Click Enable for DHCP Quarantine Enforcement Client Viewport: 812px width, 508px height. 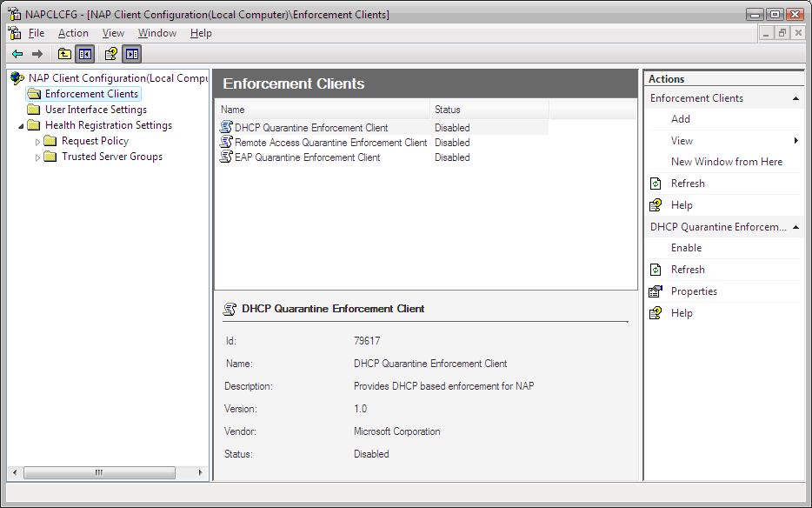686,248
